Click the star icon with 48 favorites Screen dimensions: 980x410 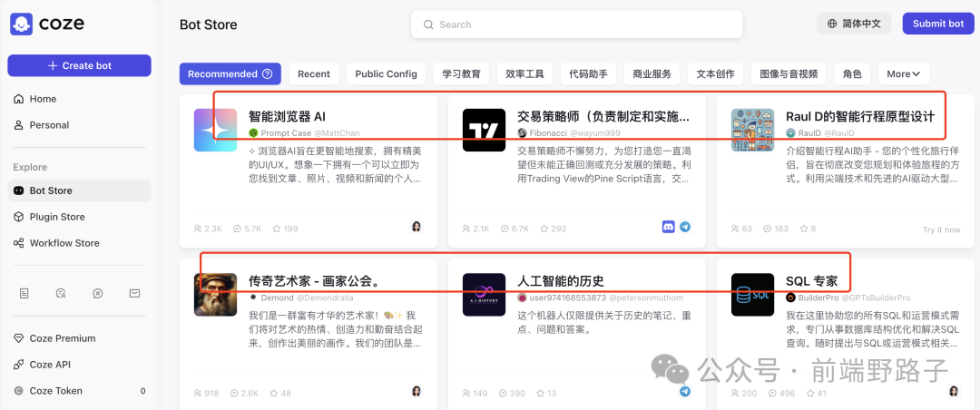[272, 393]
